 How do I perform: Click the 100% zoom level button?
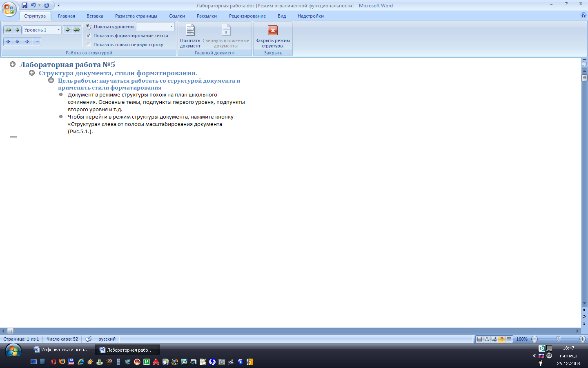522,339
